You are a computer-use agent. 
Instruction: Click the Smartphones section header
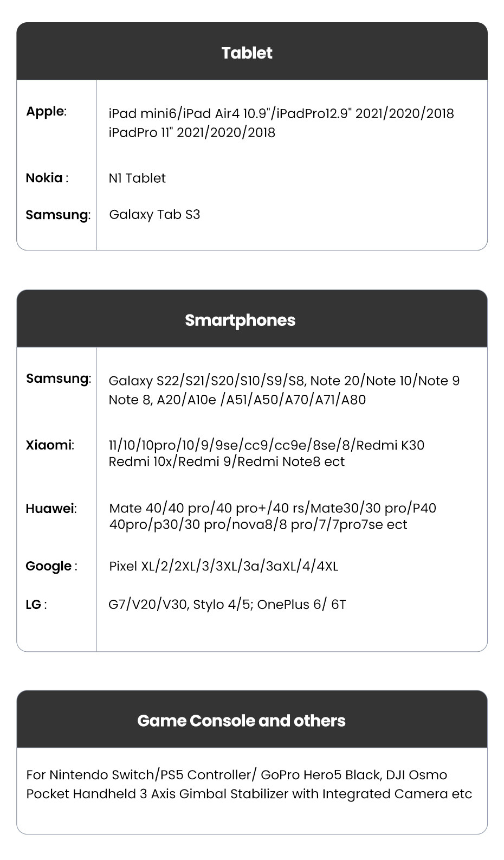pos(240,320)
